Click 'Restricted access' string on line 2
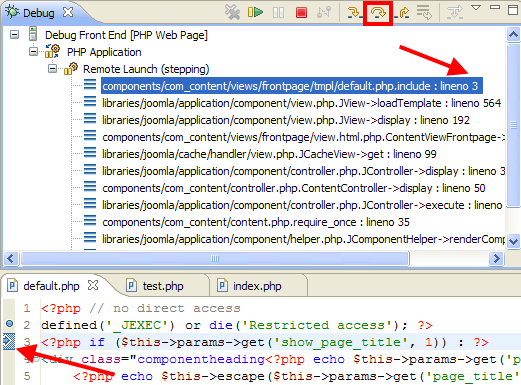 319,325
